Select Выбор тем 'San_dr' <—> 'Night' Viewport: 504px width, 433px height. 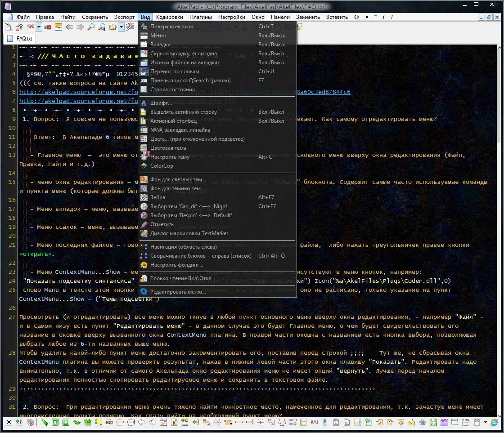(x=217, y=206)
